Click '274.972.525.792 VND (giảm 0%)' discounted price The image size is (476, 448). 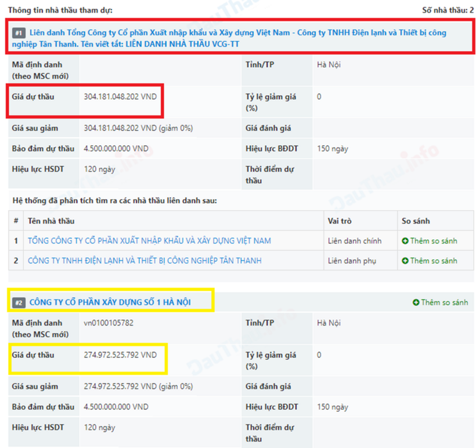(x=138, y=386)
